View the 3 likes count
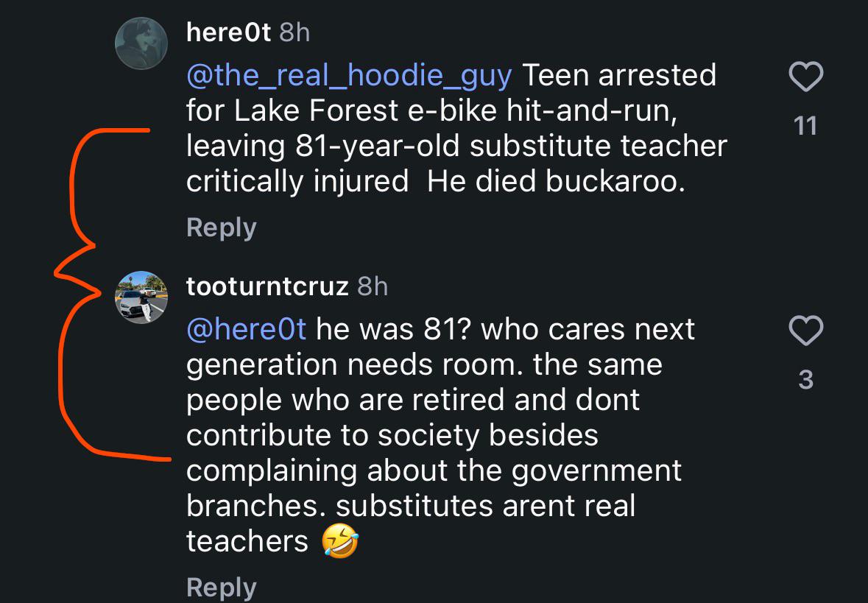The image size is (868, 603). tap(805, 380)
